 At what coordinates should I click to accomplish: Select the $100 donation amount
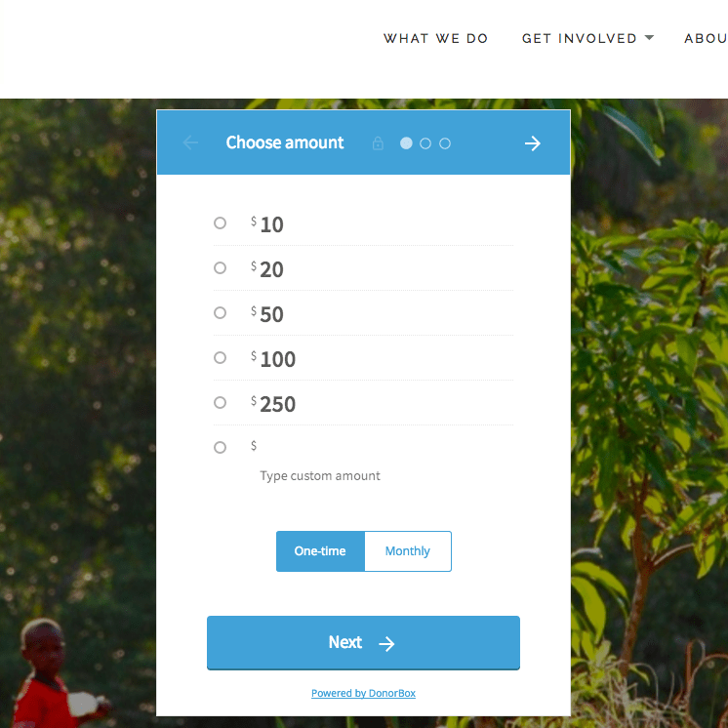click(221, 357)
